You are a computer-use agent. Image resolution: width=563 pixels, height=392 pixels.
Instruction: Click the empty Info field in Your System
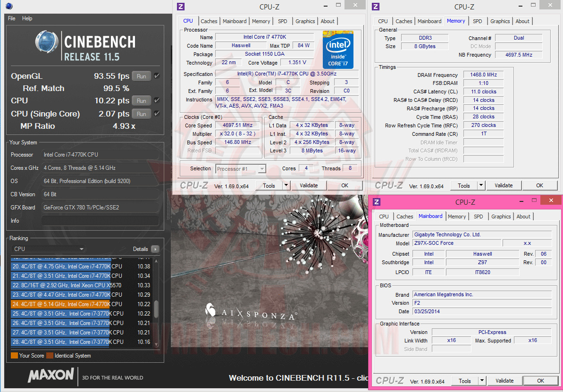click(x=100, y=221)
